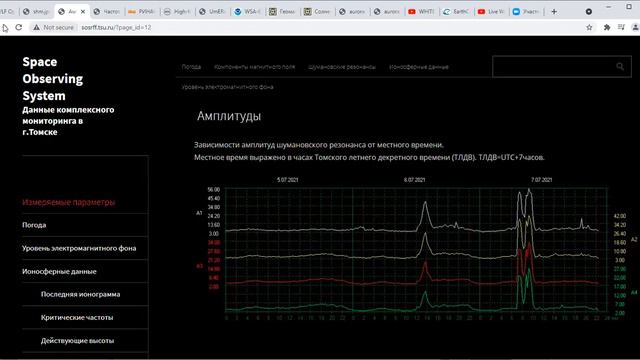Click the green A4 axis label
This screenshot has height=360, width=640.
(x=634, y=293)
